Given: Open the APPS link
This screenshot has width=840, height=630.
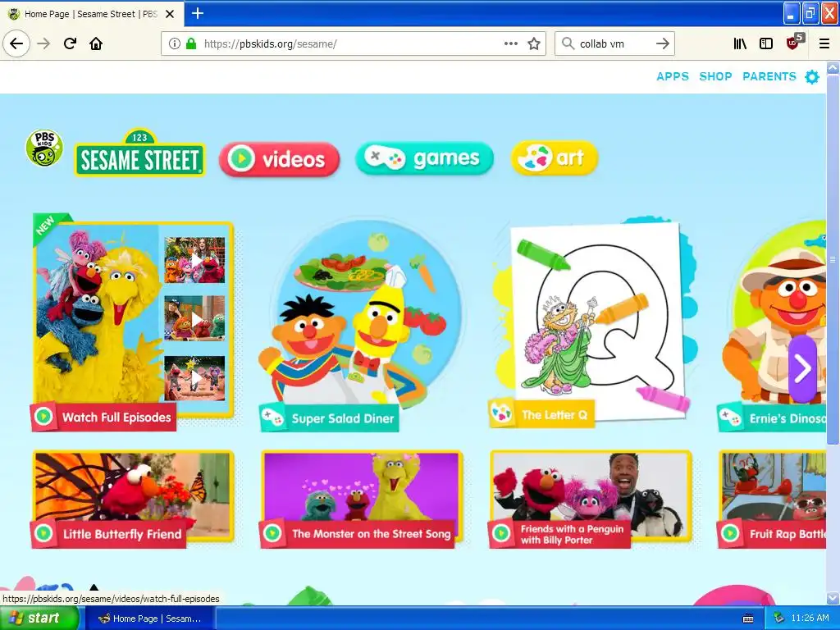Looking at the screenshot, I should (x=673, y=76).
